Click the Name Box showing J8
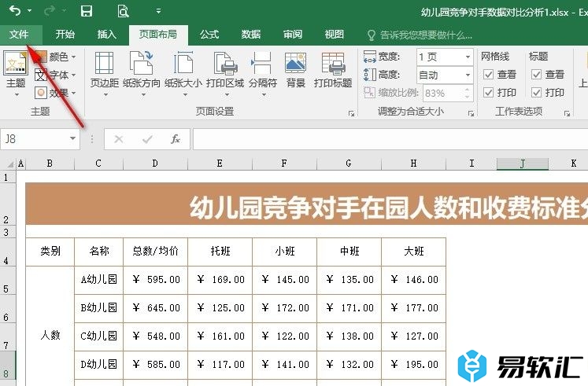 (39, 139)
